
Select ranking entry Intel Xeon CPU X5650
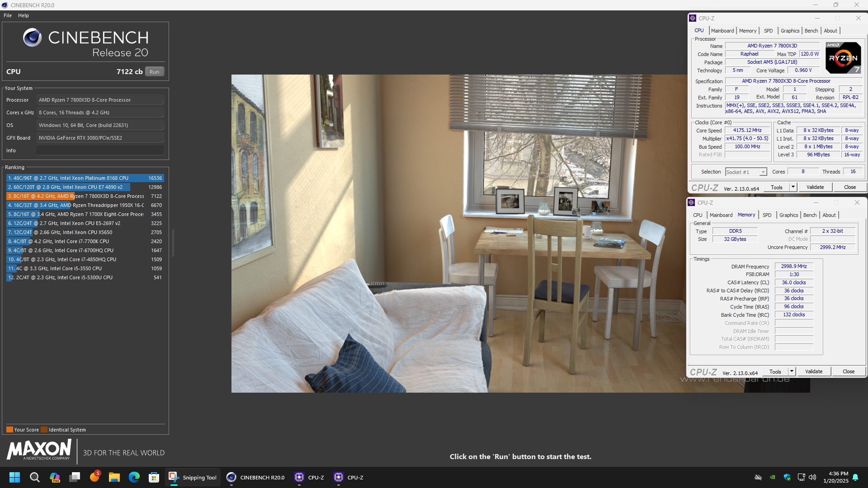[85, 232]
